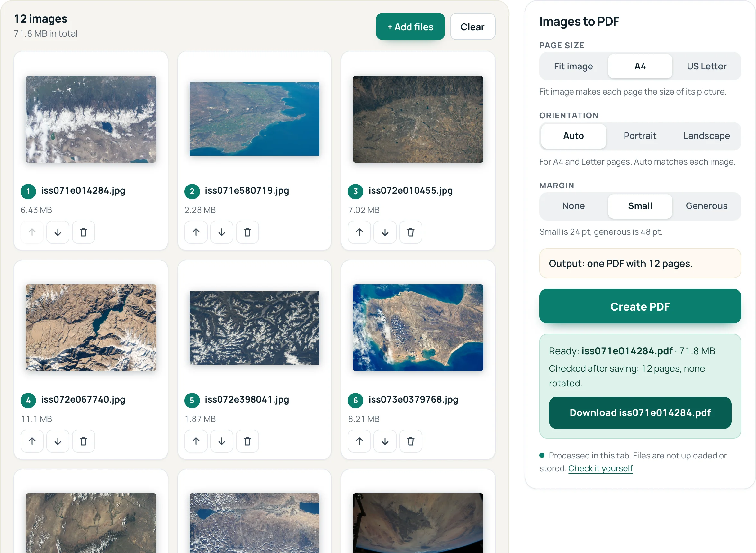Move iss072e398041.jpg up one position
The width and height of the screenshot is (756, 553).
pyautogui.click(x=196, y=441)
